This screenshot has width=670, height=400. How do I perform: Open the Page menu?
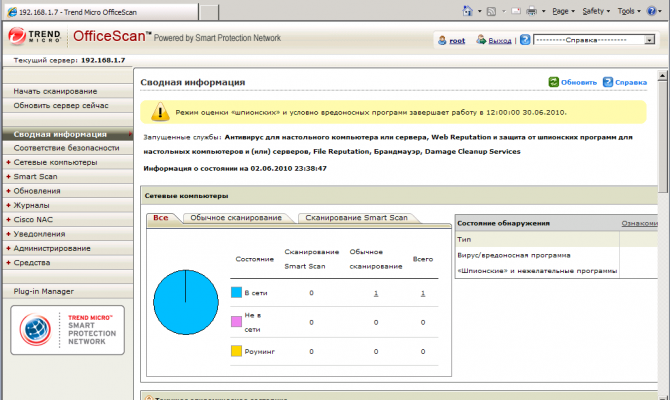pyautogui.click(x=563, y=12)
